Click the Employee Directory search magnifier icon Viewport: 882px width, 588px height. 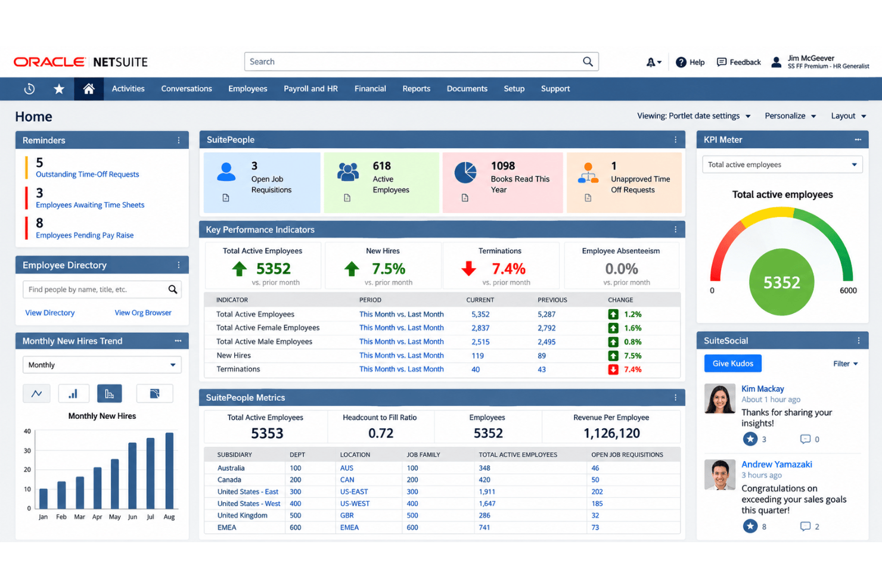(x=173, y=290)
